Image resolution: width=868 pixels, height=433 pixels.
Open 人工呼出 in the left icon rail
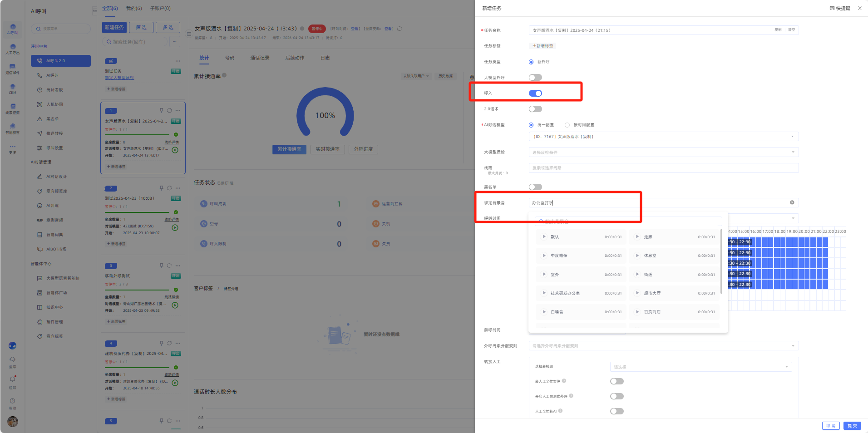[13, 49]
